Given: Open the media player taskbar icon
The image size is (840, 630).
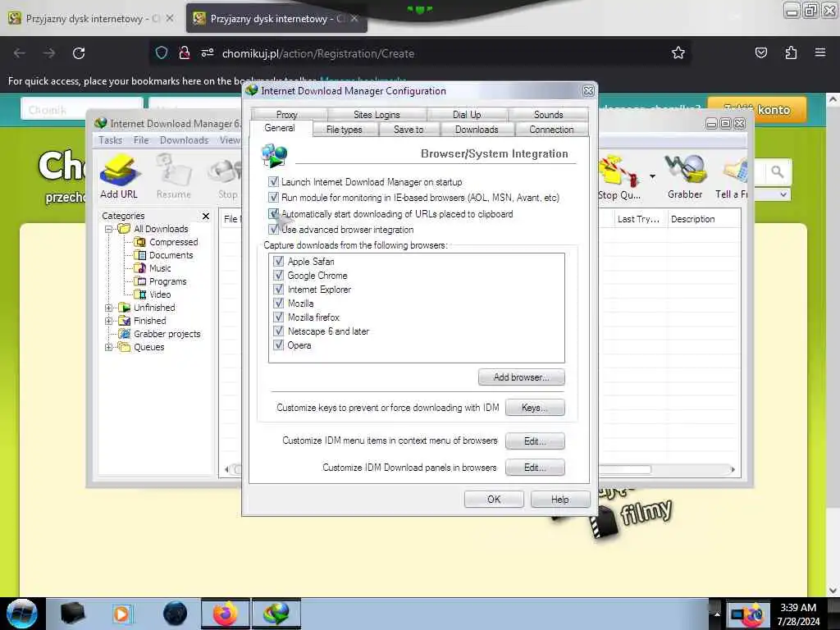Looking at the screenshot, I should (121, 614).
